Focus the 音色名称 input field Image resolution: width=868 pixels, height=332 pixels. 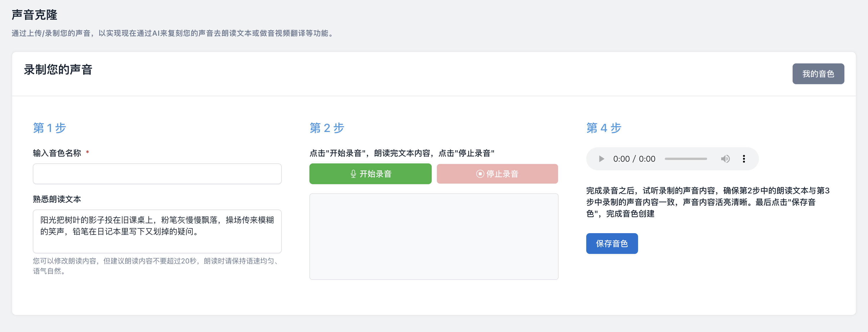[x=157, y=174]
